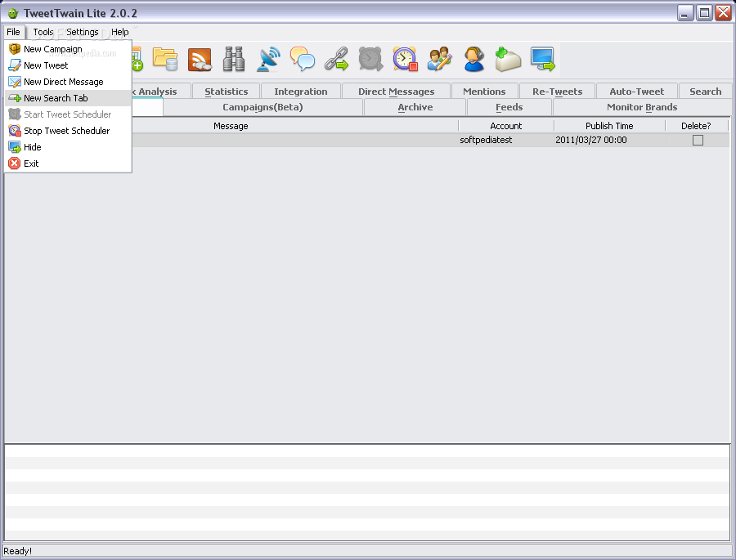The width and height of the screenshot is (736, 560).
Task: Select Start Tweet Scheduler menu entry
Action: click(68, 114)
